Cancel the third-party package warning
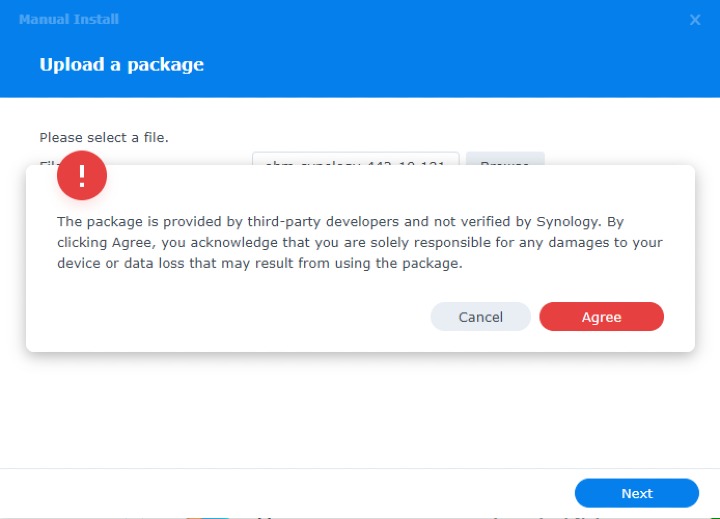 click(480, 317)
